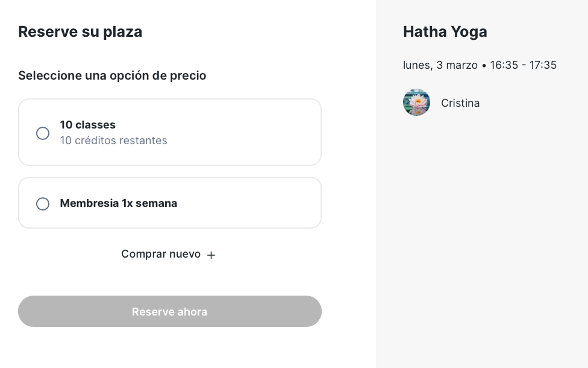The width and height of the screenshot is (588, 368).
Task: Click the Seleccione una opción de precio heading
Action: coord(112,75)
